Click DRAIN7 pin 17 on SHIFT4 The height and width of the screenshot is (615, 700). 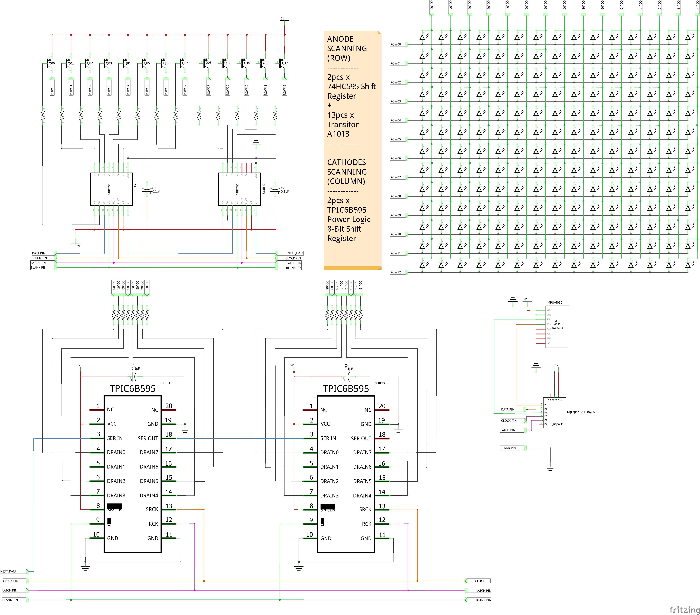(382, 453)
